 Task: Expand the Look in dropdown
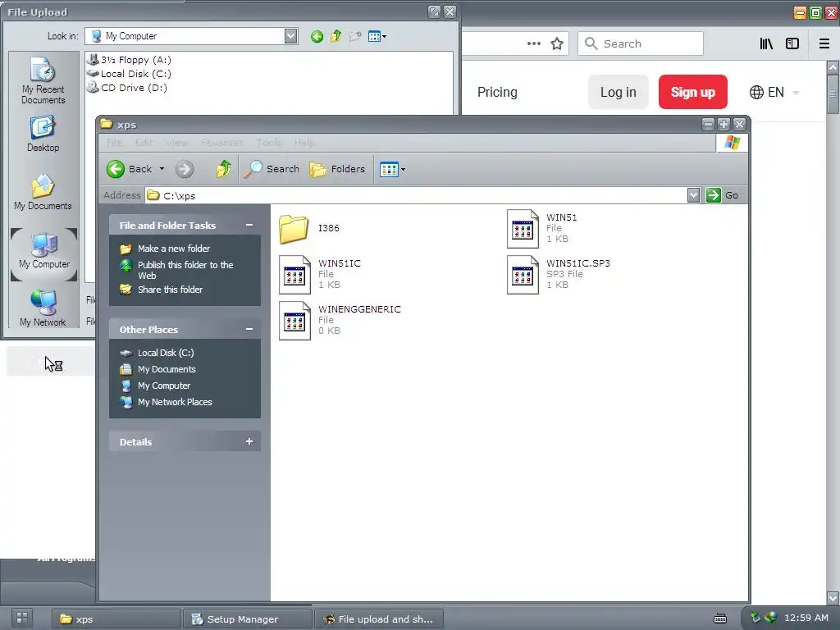[291, 36]
